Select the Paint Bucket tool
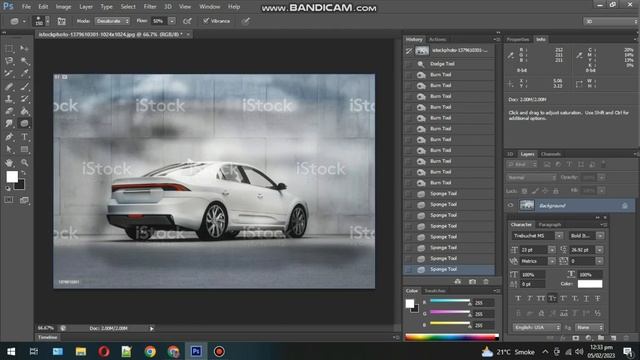This screenshot has width=640, height=360. pyautogui.click(x=24, y=111)
